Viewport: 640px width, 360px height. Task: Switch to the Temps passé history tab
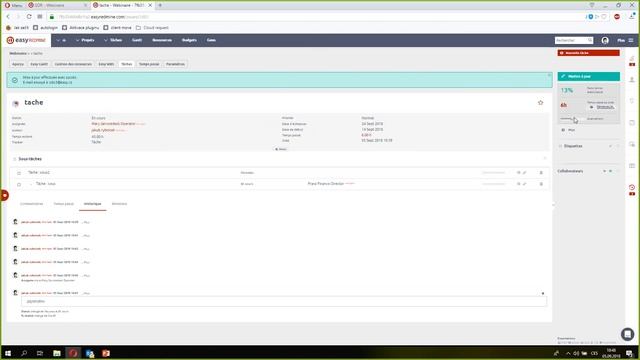pyautogui.click(x=64, y=204)
